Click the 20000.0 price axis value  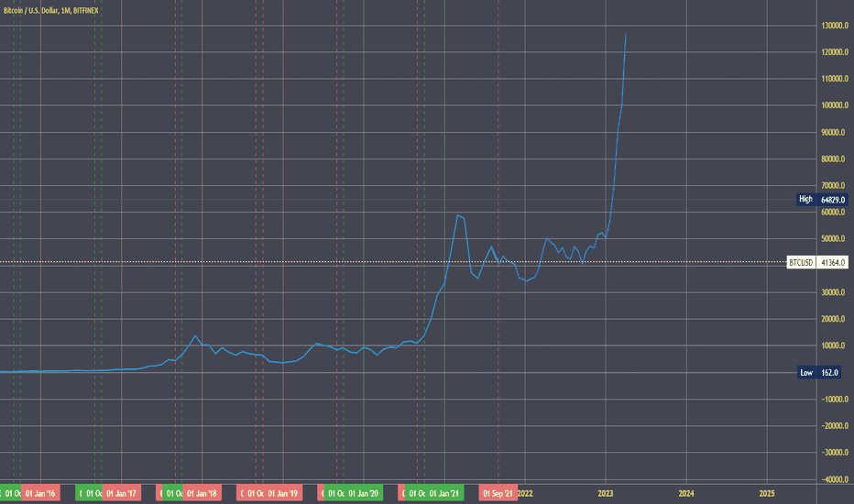tap(835, 319)
